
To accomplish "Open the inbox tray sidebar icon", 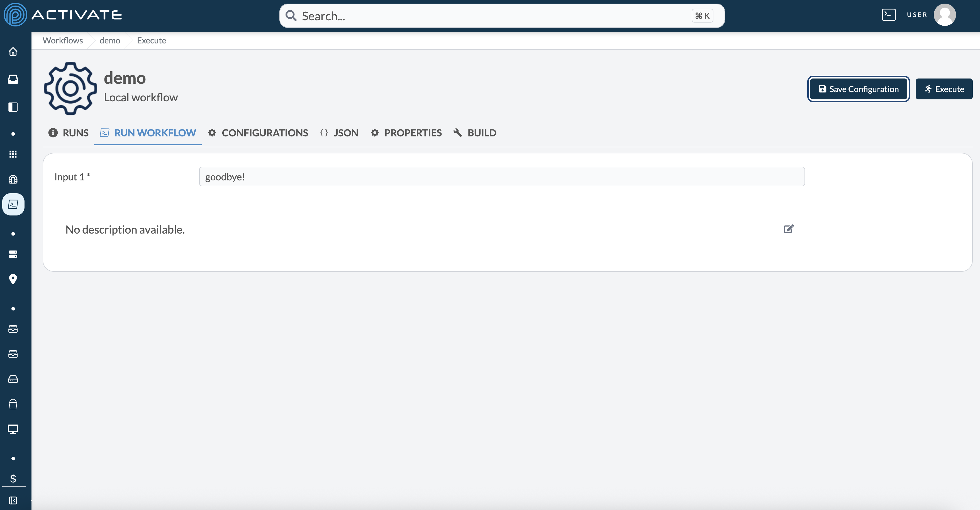I will [x=13, y=79].
